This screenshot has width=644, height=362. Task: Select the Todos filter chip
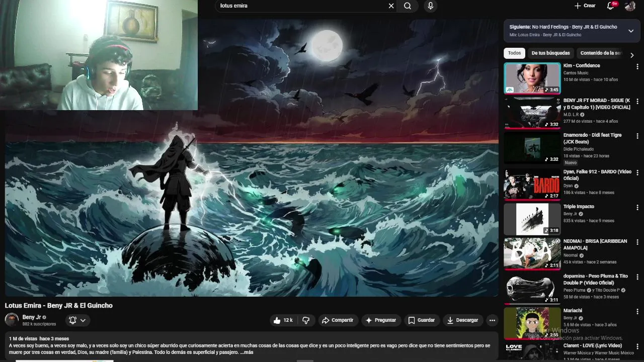coord(514,53)
